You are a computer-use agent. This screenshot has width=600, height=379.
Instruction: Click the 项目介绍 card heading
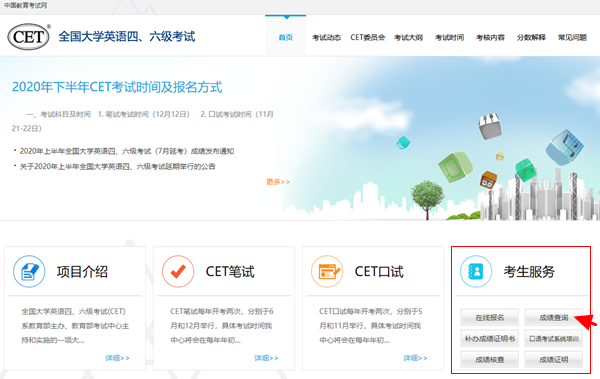[82, 271]
